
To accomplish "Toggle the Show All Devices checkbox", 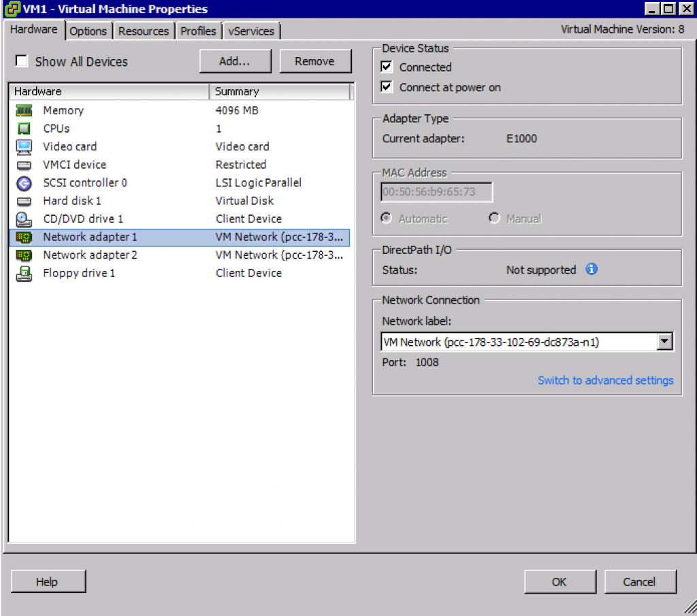I will coord(21,61).
